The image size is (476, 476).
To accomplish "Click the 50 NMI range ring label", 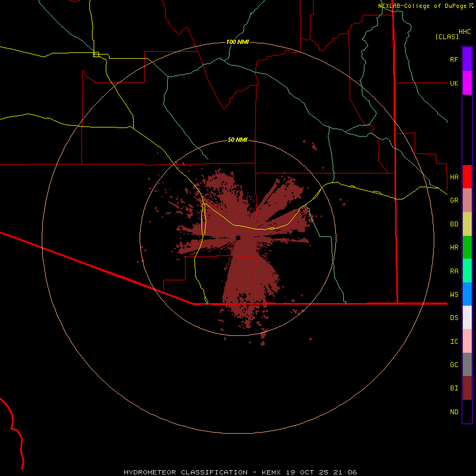I will (237, 140).
